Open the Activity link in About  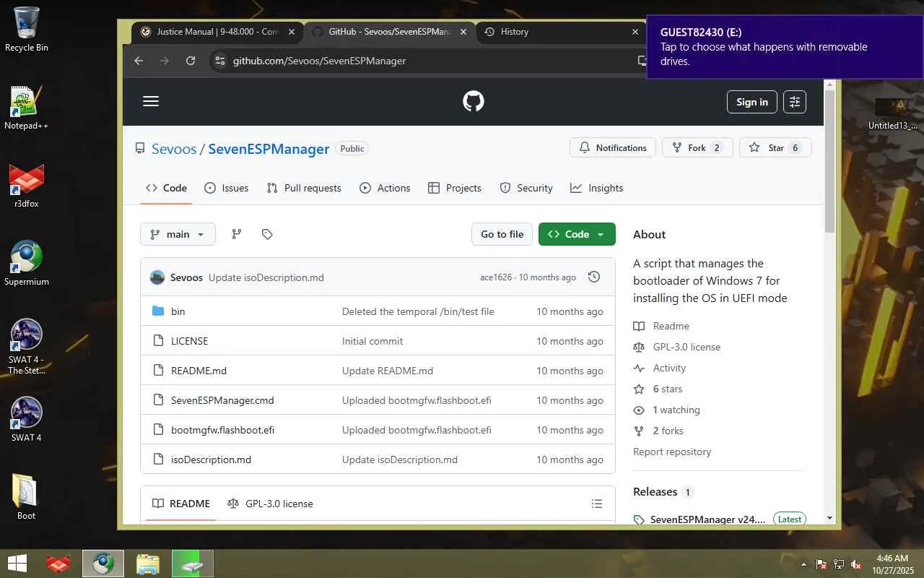coord(660,368)
